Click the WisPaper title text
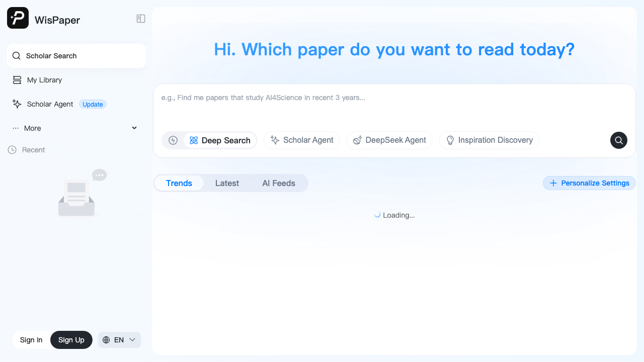This screenshot has width=644, height=362. pyautogui.click(x=57, y=20)
